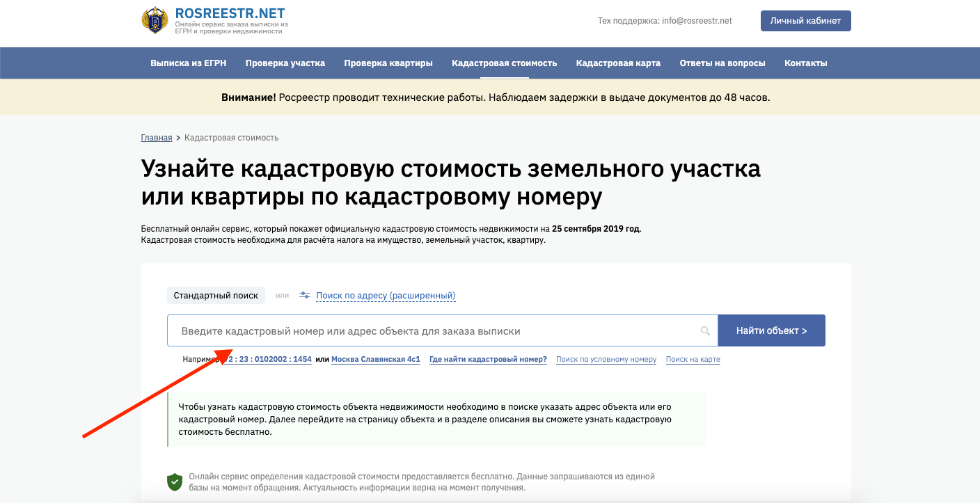The width and height of the screenshot is (980, 503).
Task: Click the Внимание! technical works notice
Action: pos(496,97)
